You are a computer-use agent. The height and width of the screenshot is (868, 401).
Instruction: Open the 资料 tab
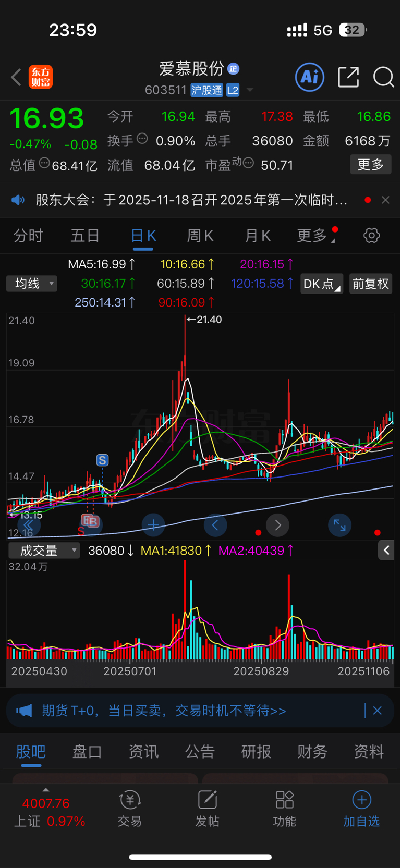[x=369, y=751]
